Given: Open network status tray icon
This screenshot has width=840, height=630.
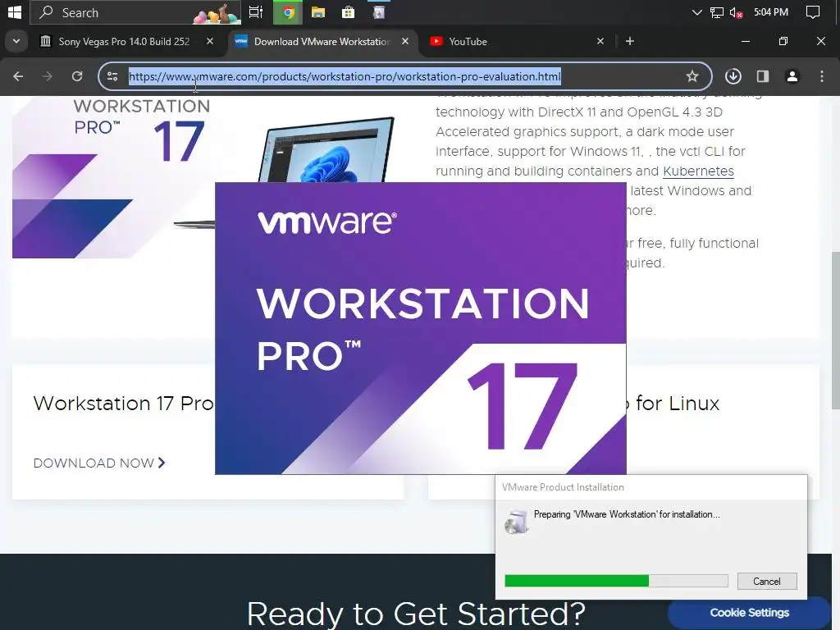Looking at the screenshot, I should (x=716, y=12).
